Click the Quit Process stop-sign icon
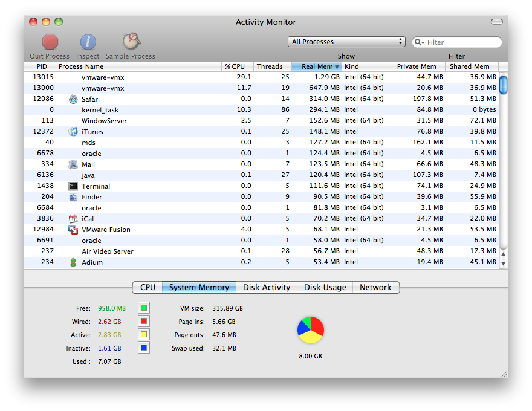532x411 pixels. [50, 42]
